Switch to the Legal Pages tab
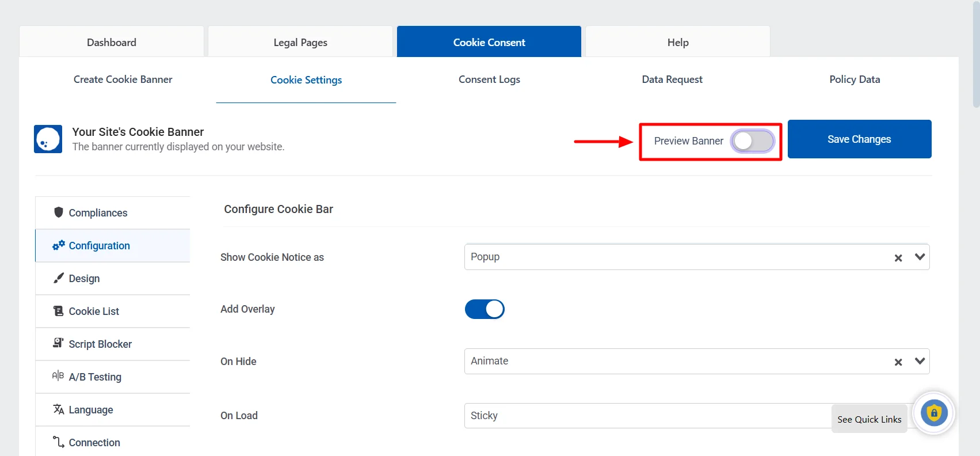The image size is (980, 456). pyautogui.click(x=300, y=42)
